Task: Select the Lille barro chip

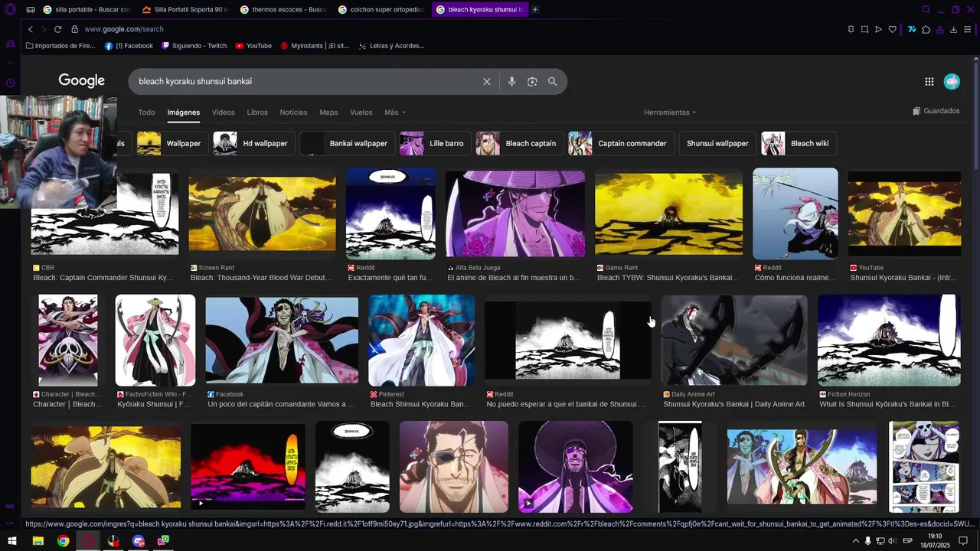Action: click(x=435, y=143)
